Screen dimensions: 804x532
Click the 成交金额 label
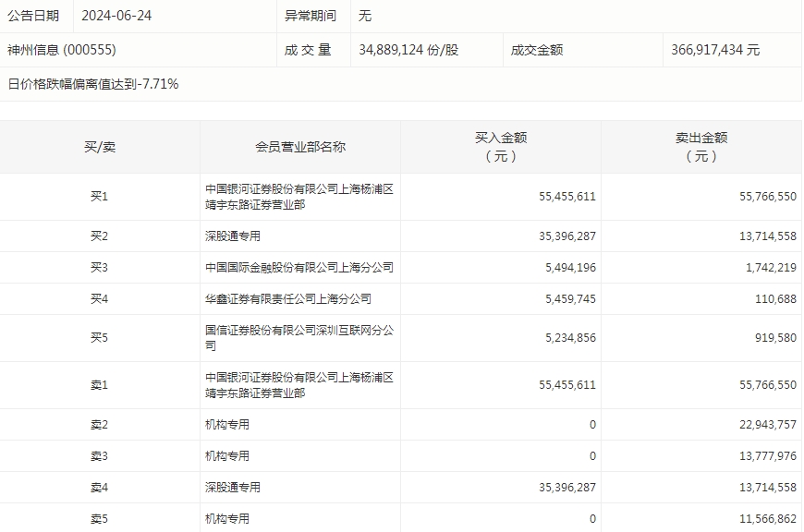click(537, 50)
